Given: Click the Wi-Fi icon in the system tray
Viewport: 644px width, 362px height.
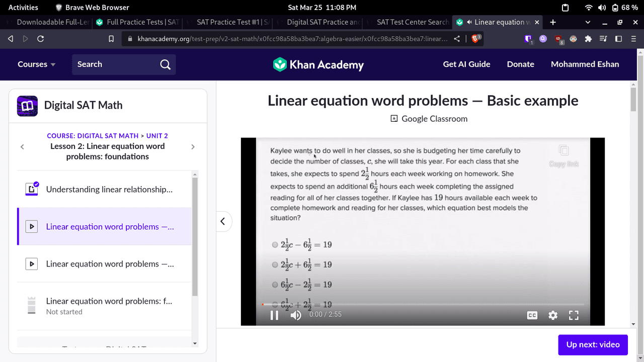Looking at the screenshot, I should tap(589, 8).
